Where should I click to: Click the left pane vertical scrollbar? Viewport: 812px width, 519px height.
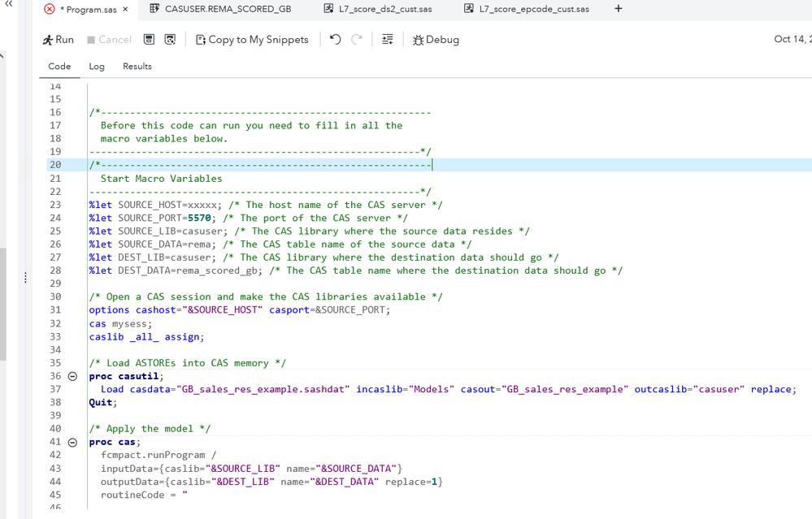click(x=2, y=304)
